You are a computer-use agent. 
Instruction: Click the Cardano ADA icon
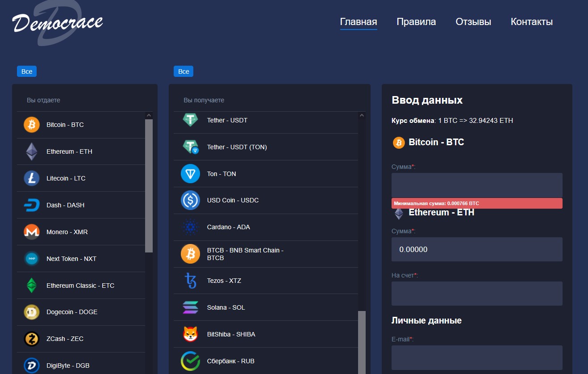click(191, 227)
